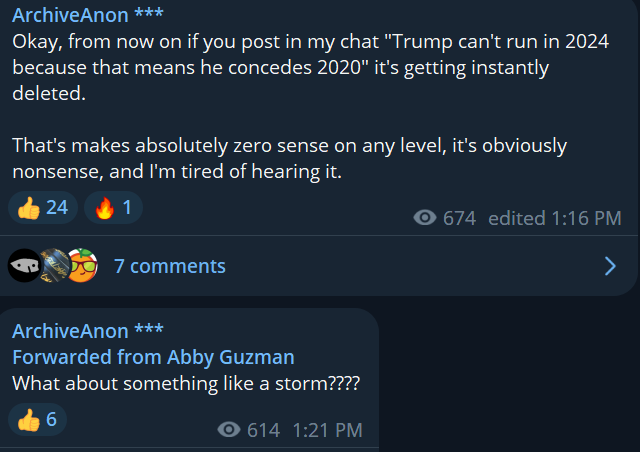Click the eye views icon beside 674
Screen dimensions: 640x452
click(x=425, y=218)
